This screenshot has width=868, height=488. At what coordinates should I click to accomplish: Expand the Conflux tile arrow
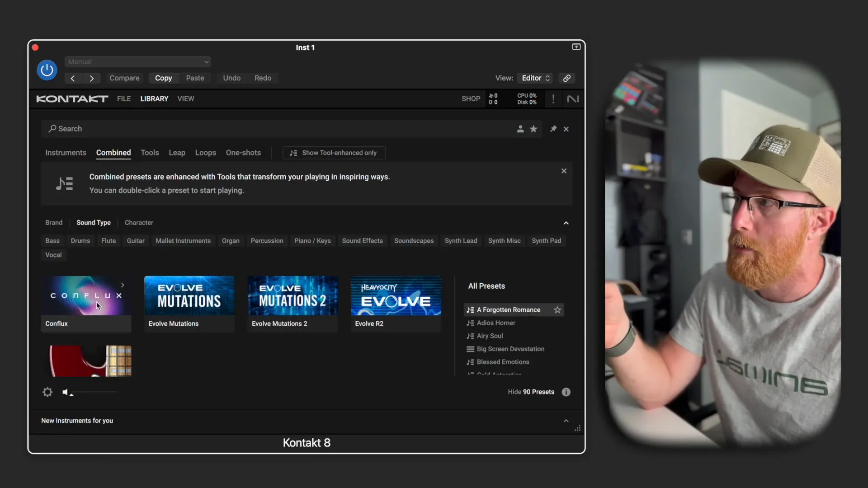123,285
